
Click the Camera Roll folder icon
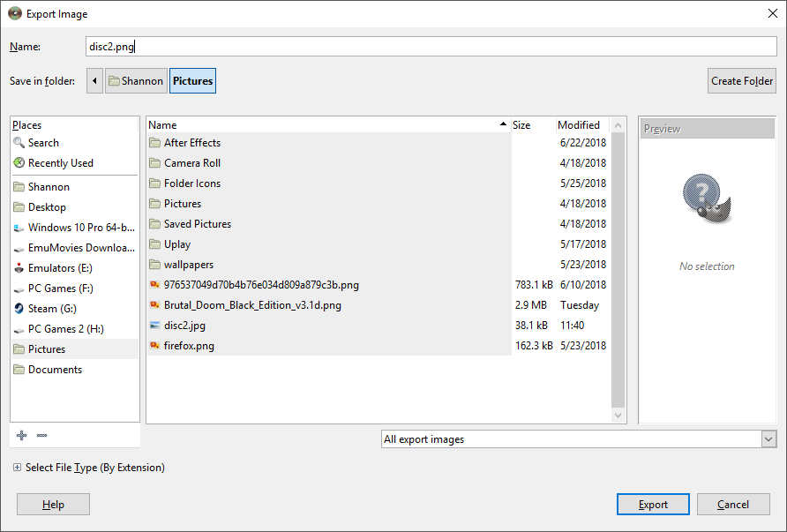154,162
